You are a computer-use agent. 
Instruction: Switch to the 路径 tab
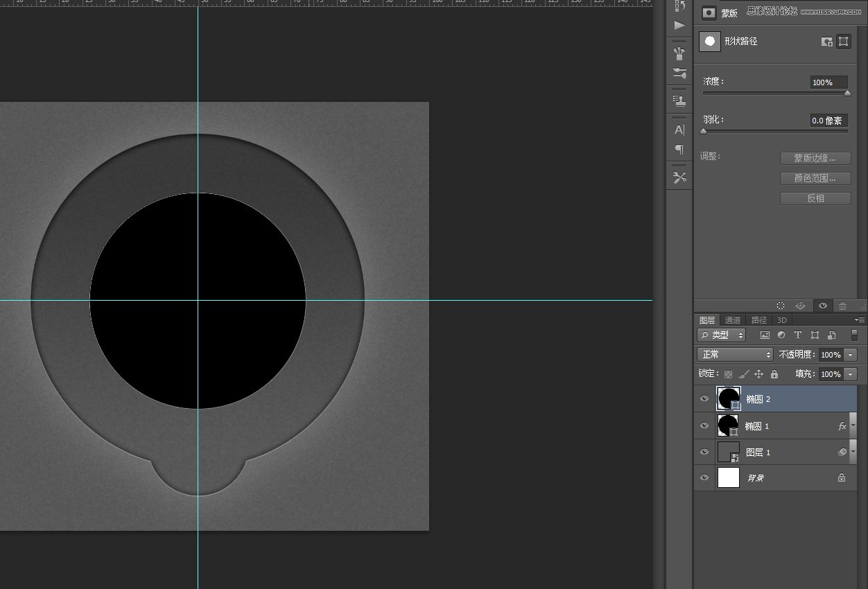(x=759, y=320)
